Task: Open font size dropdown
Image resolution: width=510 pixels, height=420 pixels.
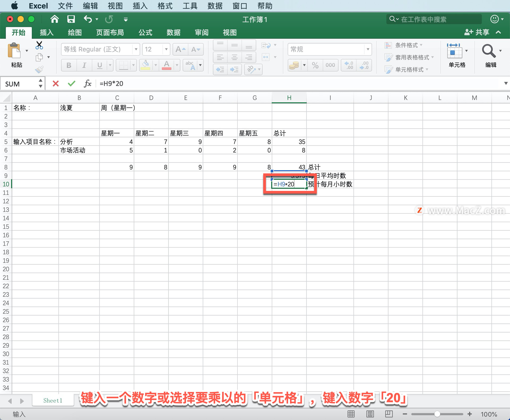Action: coord(166,49)
